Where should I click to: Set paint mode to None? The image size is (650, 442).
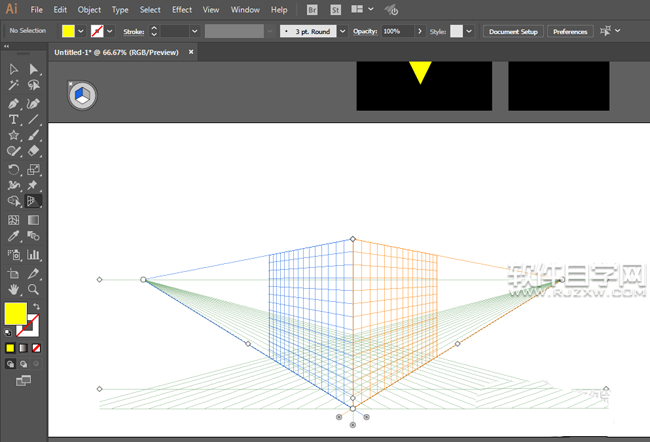pos(37,348)
